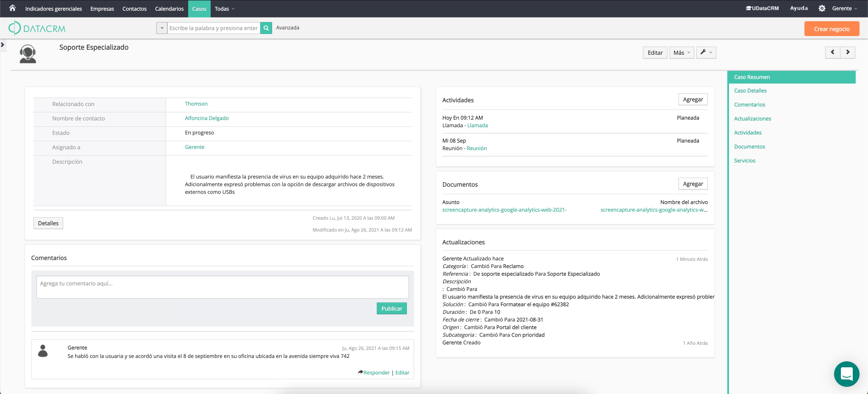Click the comment text area
Viewport: 868px width, 394px height.
[x=222, y=287]
